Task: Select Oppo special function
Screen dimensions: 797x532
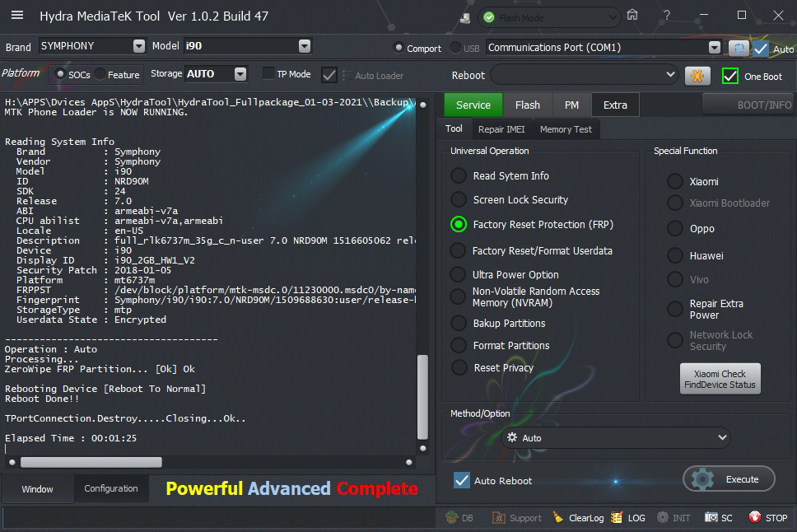Action: point(675,228)
